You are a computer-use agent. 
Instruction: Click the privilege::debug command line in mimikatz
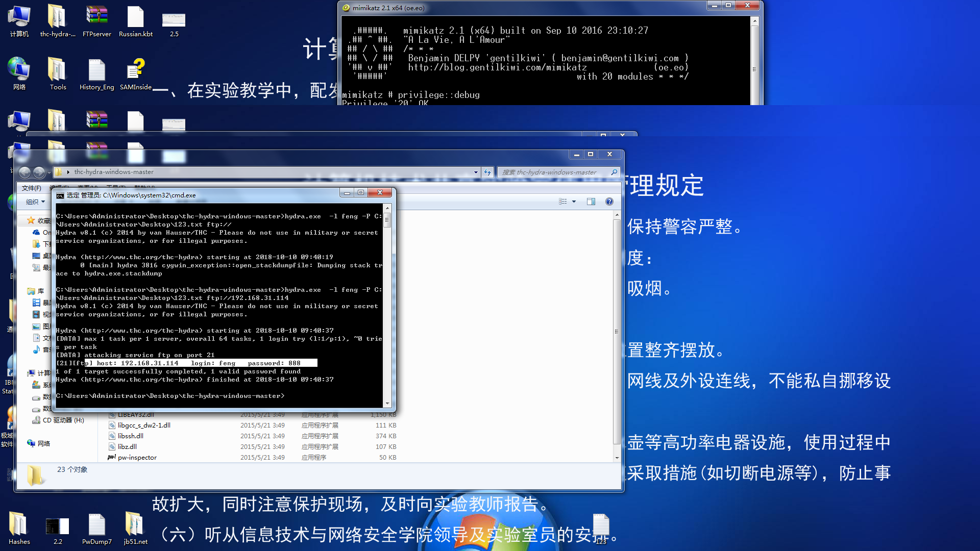411,95
